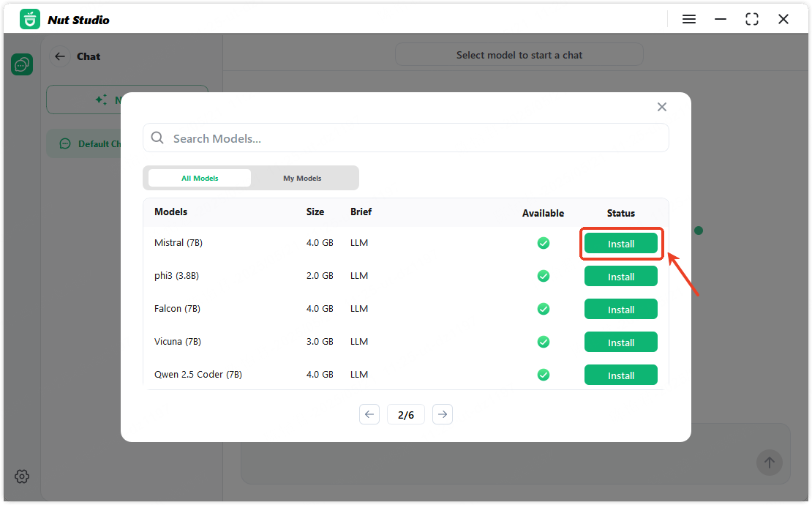
Task: Click the 2/6 page indicator
Action: [x=406, y=414]
